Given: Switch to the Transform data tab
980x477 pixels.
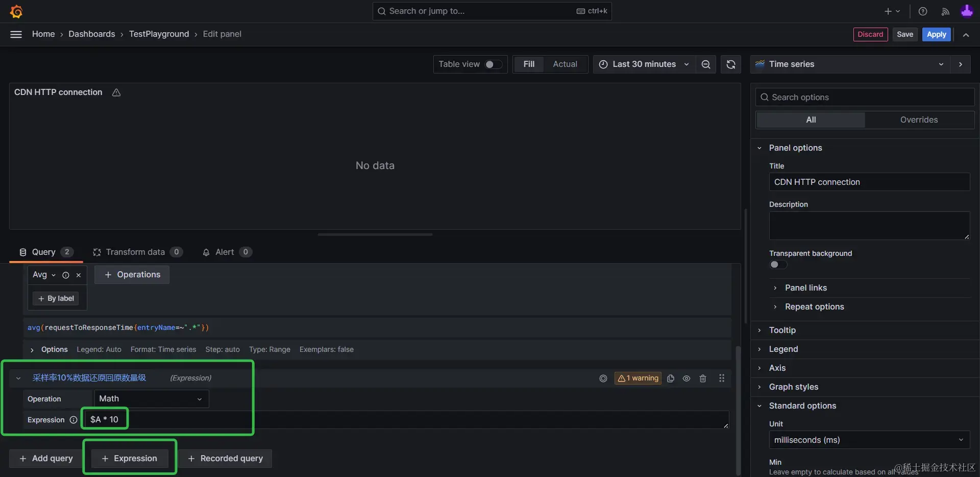Looking at the screenshot, I should [135, 252].
